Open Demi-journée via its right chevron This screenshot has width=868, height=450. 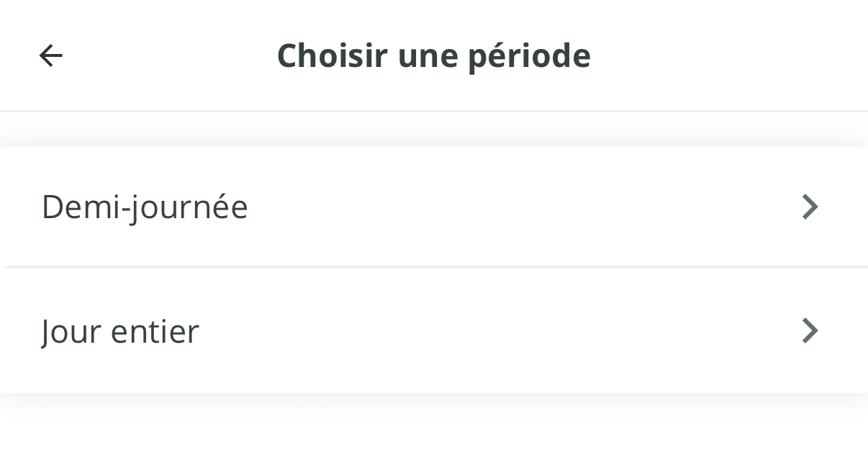click(810, 207)
